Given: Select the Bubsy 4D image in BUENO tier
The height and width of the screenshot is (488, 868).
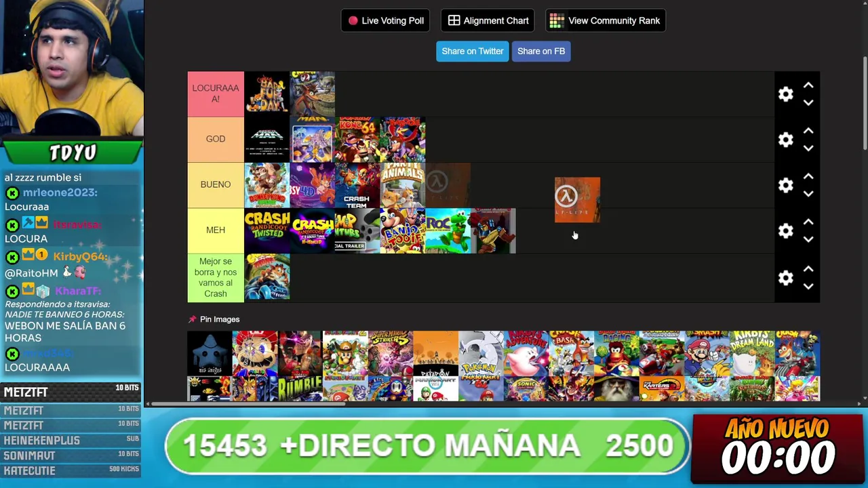Looking at the screenshot, I should [313, 185].
